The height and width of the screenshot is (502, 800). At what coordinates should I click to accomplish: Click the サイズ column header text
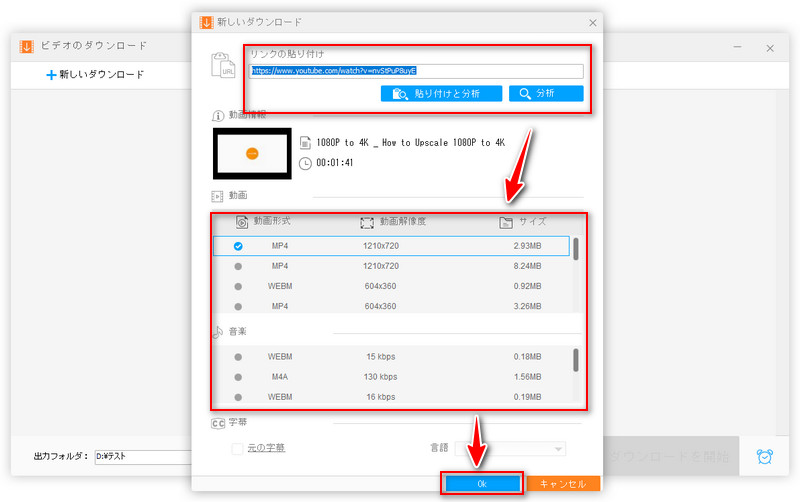[x=533, y=221]
